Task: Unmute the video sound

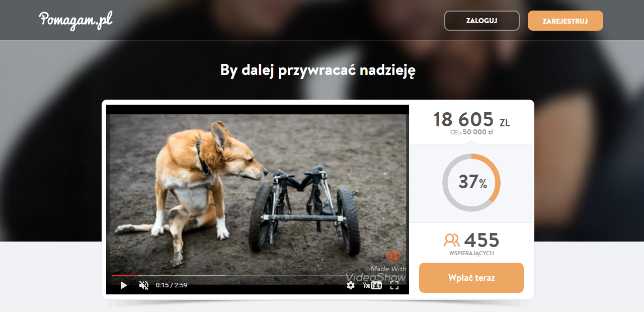Action: coord(144,285)
